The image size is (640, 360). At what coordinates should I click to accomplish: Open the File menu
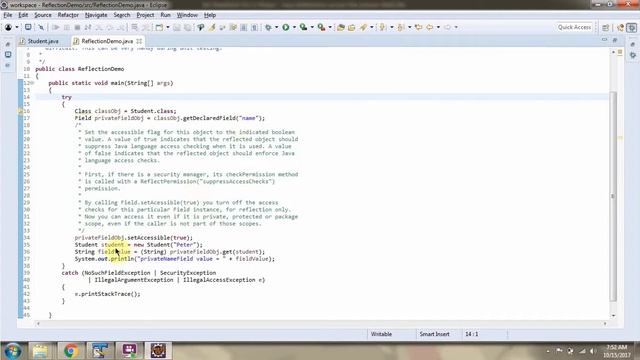pyautogui.click(x=7, y=15)
